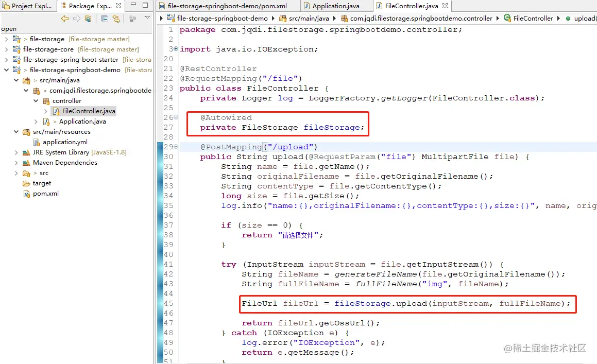Expand the file-storage project node

[6, 39]
